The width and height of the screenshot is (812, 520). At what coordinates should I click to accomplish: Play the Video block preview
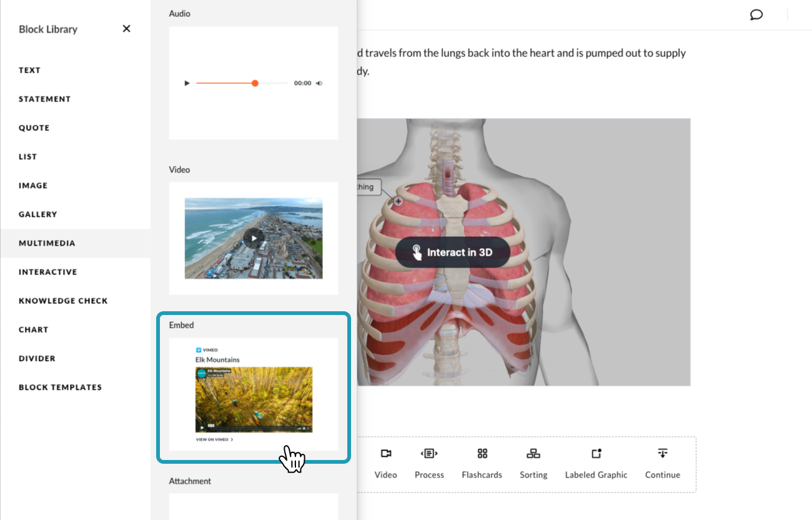pos(253,238)
